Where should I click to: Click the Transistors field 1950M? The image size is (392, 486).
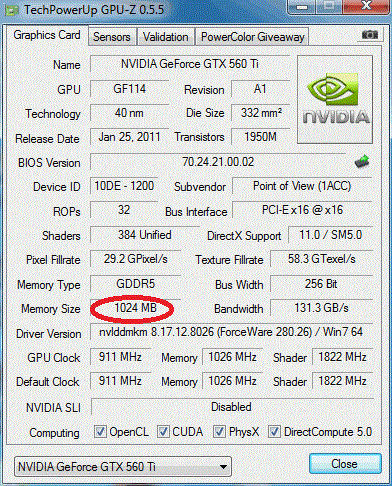[x=260, y=137]
